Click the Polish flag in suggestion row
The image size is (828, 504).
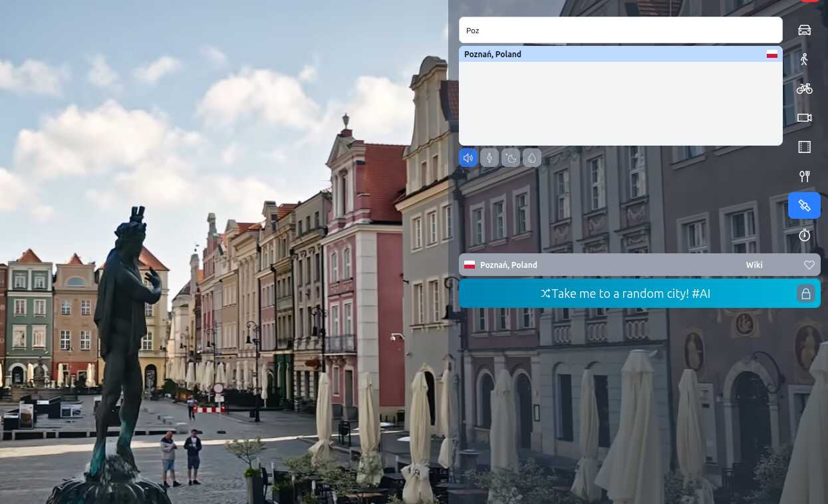click(771, 54)
